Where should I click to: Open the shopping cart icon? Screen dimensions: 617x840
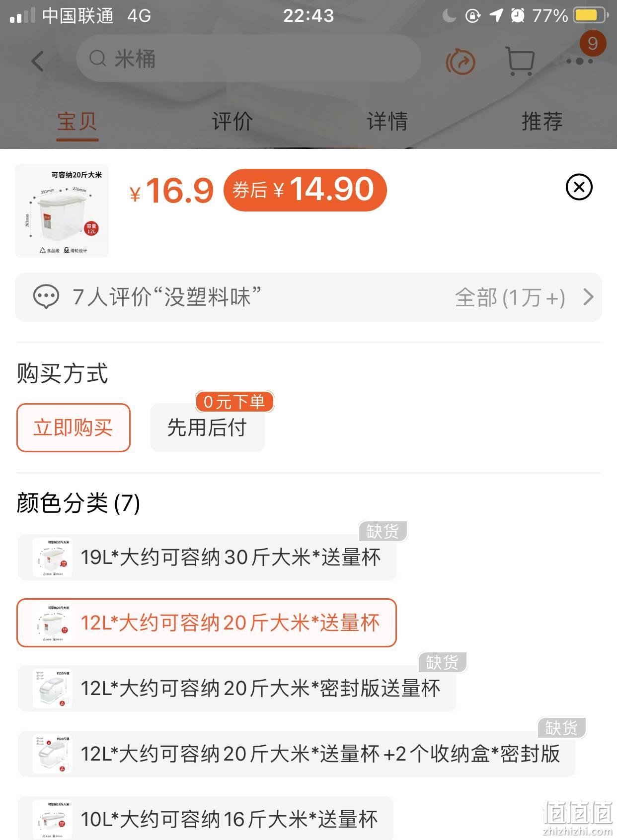[520, 61]
